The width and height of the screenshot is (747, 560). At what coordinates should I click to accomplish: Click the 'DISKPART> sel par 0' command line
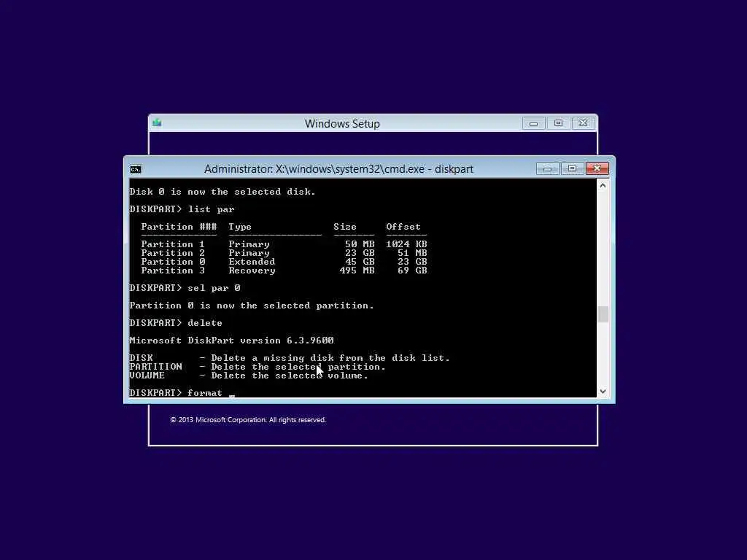point(185,288)
